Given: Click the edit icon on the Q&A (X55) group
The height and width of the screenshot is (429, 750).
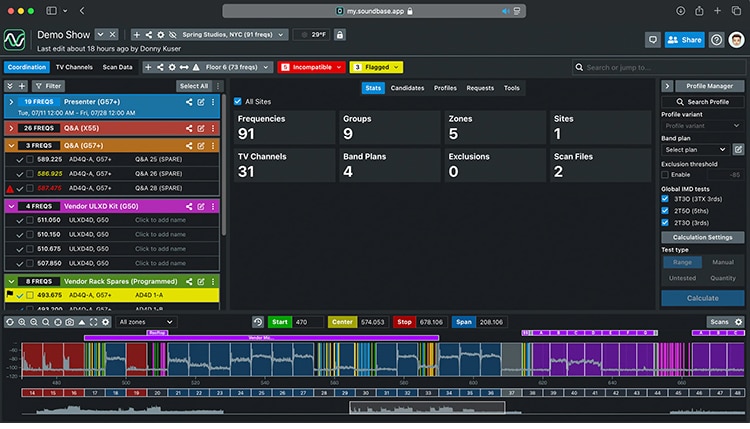Looking at the screenshot, I should 200,128.
